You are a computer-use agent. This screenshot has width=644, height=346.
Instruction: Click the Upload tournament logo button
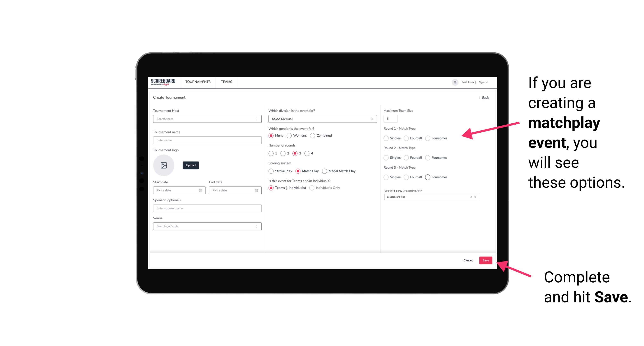(191, 165)
